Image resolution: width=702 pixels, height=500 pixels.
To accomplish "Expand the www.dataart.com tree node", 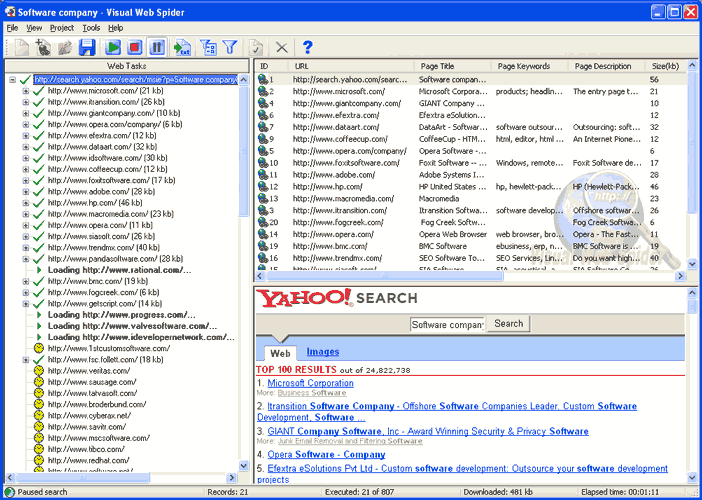I will [26, 147].
